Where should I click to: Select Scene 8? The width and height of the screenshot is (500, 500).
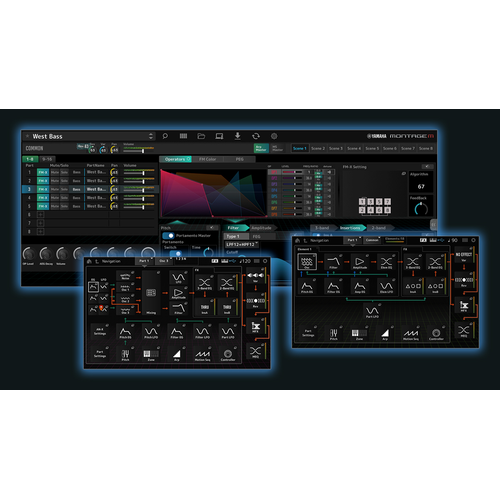point(426,148)
